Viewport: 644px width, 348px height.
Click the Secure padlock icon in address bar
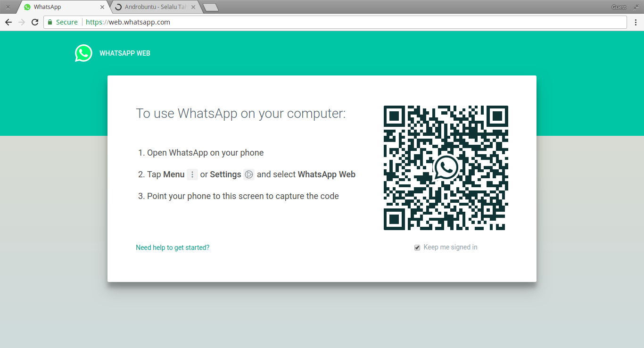49,22
